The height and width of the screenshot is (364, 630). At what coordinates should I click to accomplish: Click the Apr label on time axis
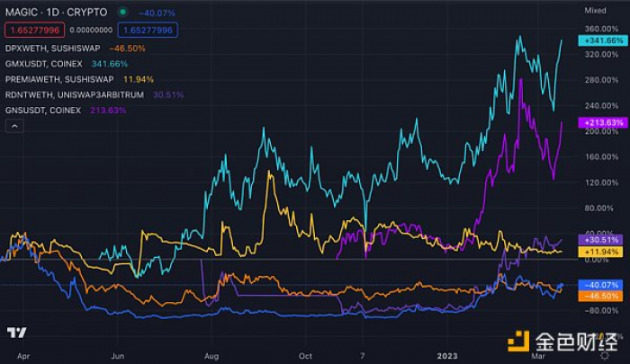(23, 356)
